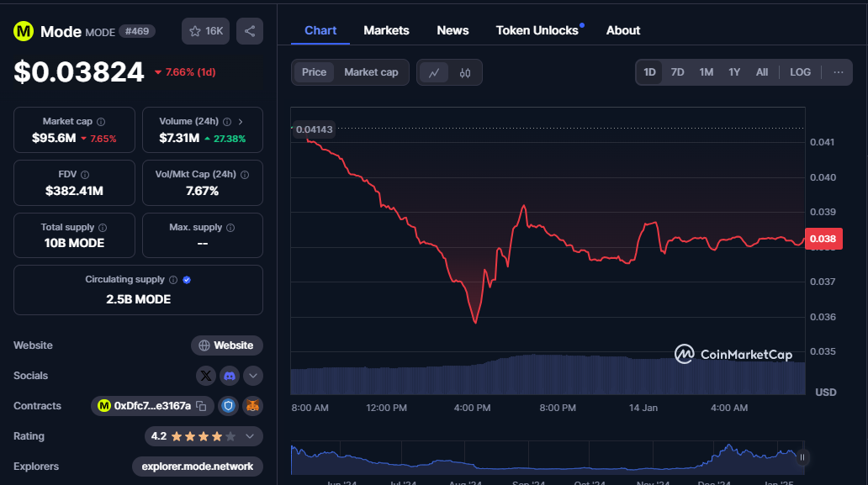Image resolution: width=868 pixels, height=485 pixels.
Task: Open Mode's Discord community
Action: 229,376
